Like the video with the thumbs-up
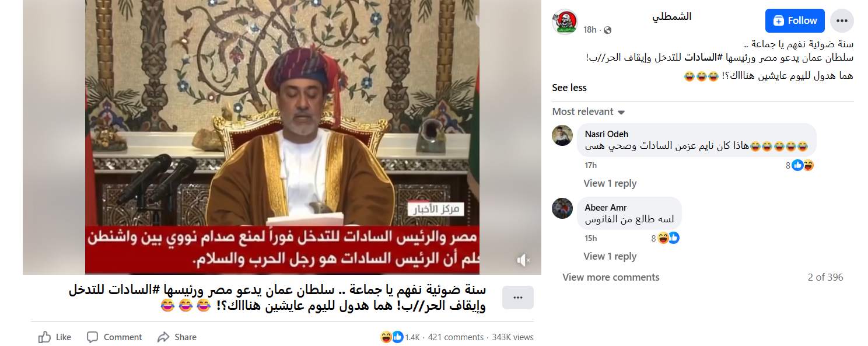This screenshot has width=868, height=346. 55,337
